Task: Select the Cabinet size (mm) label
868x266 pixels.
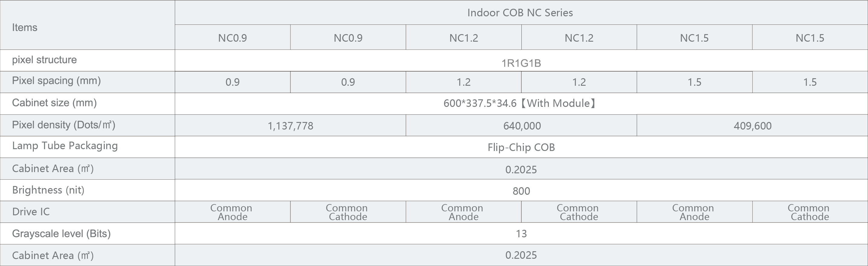Action: click(x=54, y=103)
